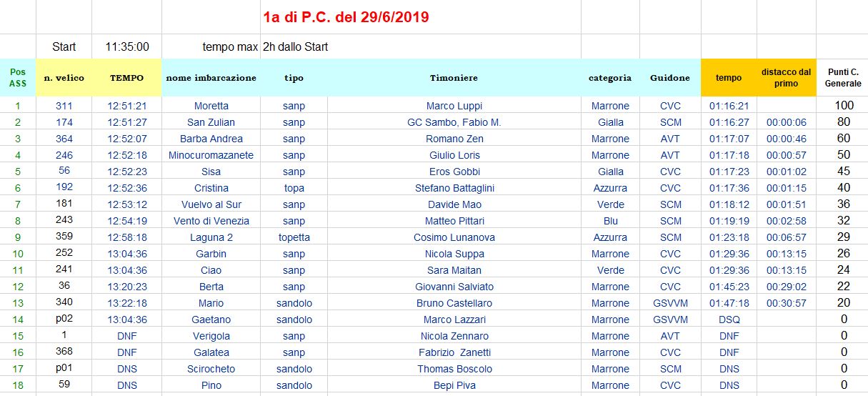Select the 'distacco dal primo' header cell
868x396 pixels.
[x=786, y=78]
